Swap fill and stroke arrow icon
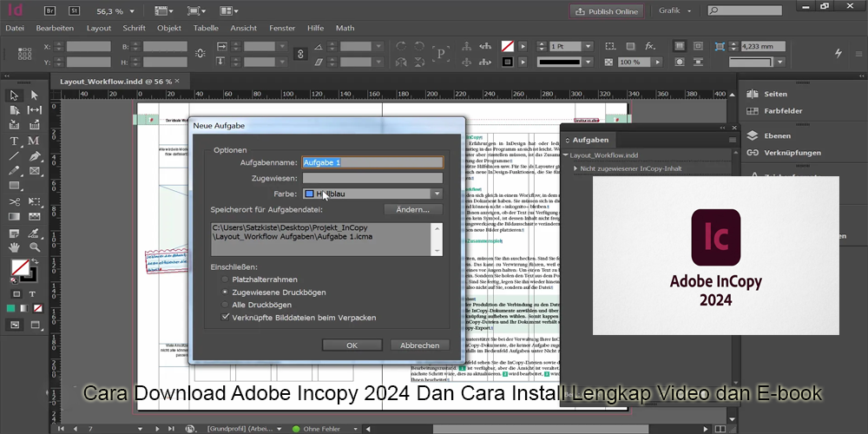 [35, 261]
